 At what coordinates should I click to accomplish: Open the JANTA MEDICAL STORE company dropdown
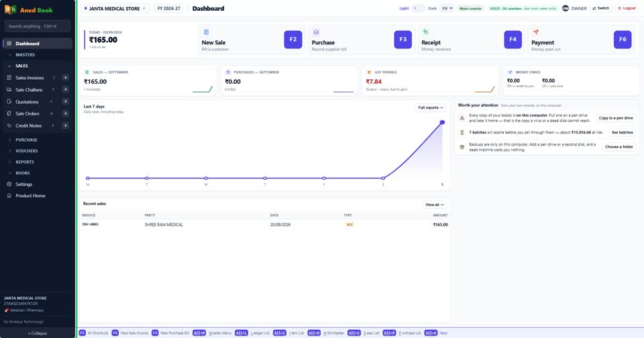tap(115, 8)
